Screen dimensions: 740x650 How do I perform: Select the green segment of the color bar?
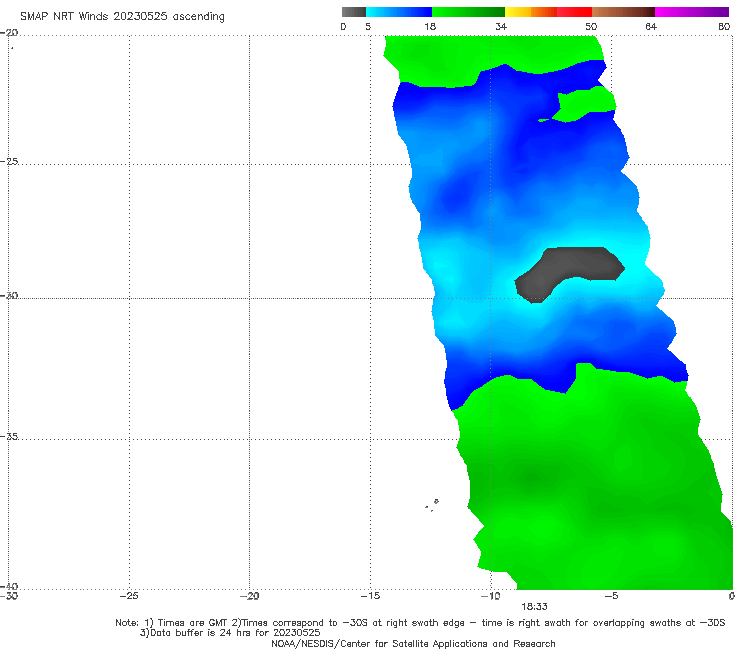[x=468, y=12]
